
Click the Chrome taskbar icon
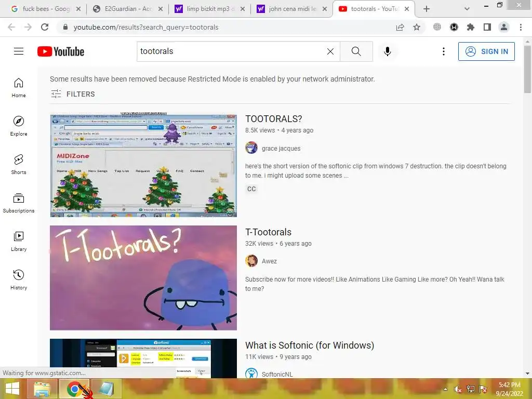(x=75, y=389)
